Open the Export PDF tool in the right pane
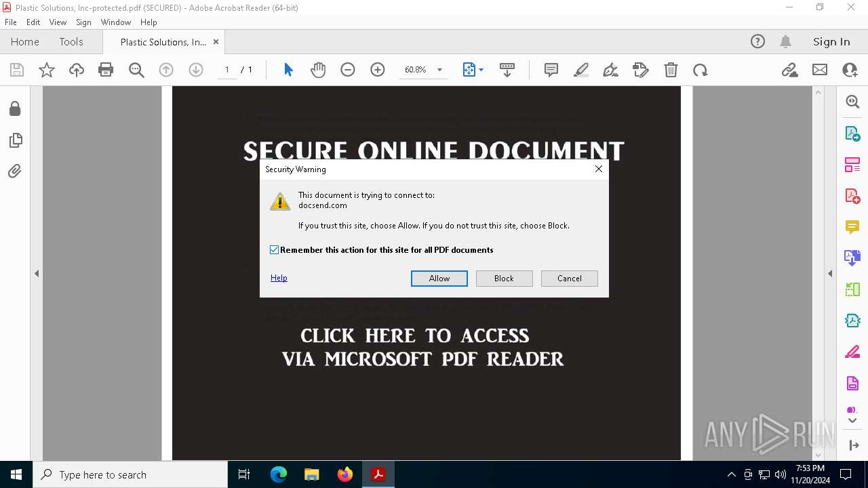868x488 pixels. click(852, 134)
